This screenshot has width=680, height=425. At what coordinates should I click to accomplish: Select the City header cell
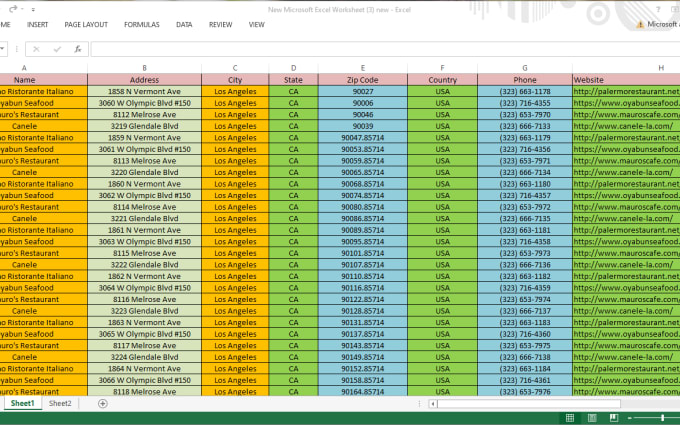click(235, 80)
